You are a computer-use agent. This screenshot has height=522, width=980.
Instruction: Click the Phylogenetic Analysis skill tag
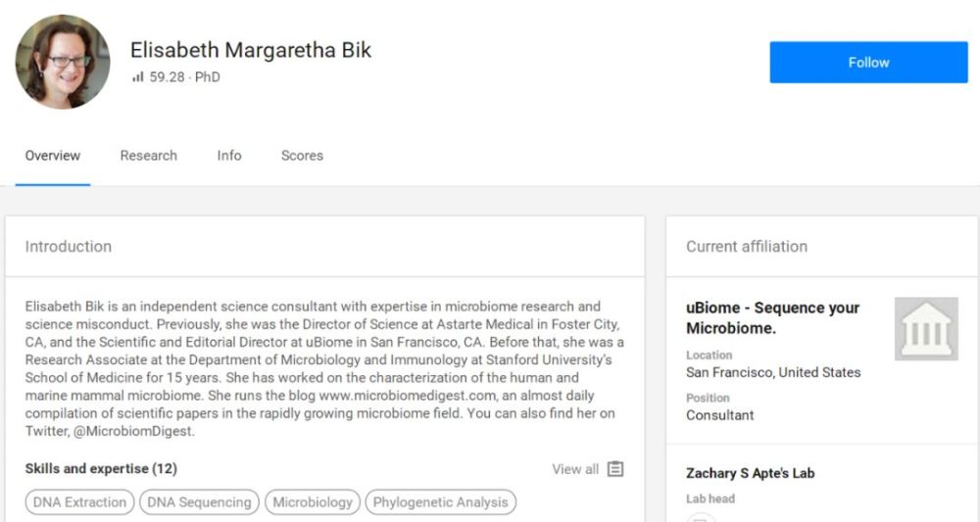click(x=440, y=502)
